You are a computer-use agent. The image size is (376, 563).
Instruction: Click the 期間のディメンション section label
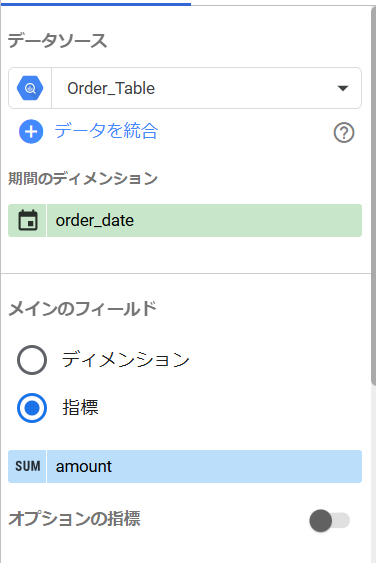coord(83,178)
